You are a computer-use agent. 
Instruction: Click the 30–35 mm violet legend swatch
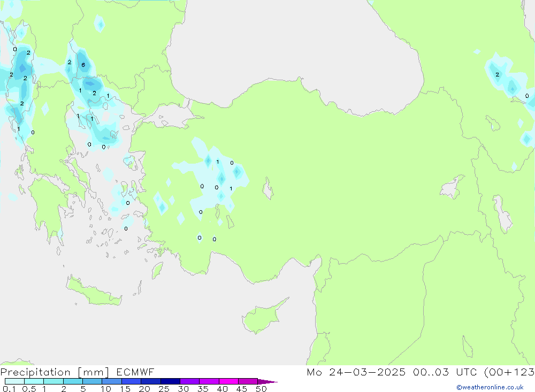coord(190,381)
